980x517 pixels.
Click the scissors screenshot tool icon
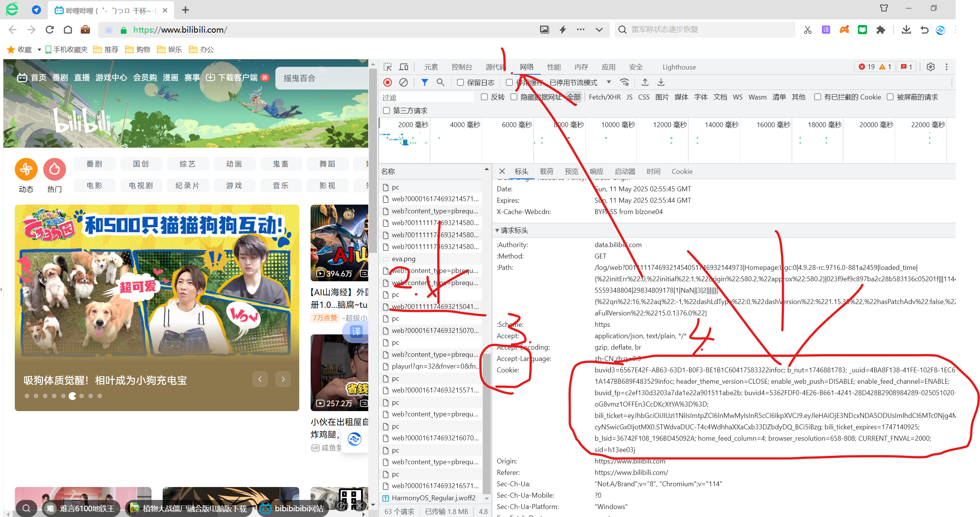pyautogui.click(x=807, y=30)
